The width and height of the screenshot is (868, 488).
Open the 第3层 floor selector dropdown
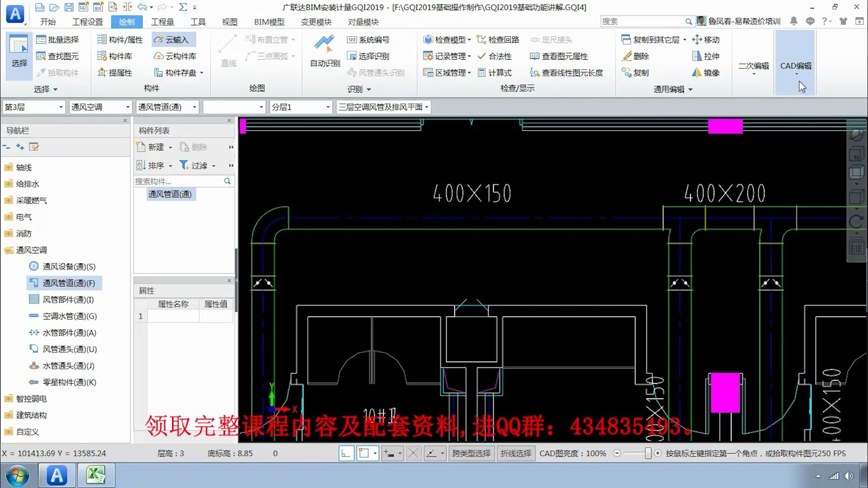[x=61, y=107]
